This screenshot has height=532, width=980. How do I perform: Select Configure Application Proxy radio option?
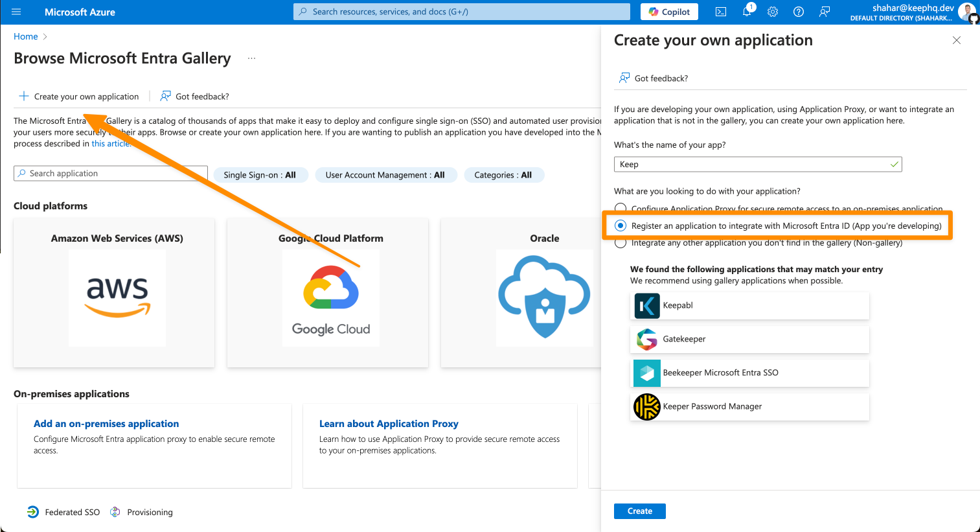point(621,209)
